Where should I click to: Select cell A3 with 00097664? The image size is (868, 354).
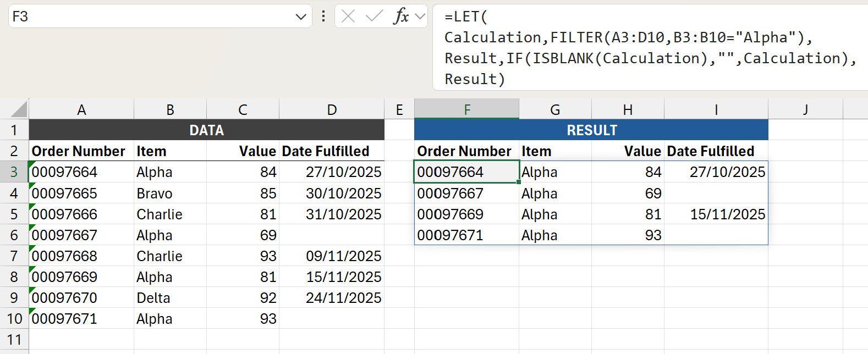tap(81, 172)
